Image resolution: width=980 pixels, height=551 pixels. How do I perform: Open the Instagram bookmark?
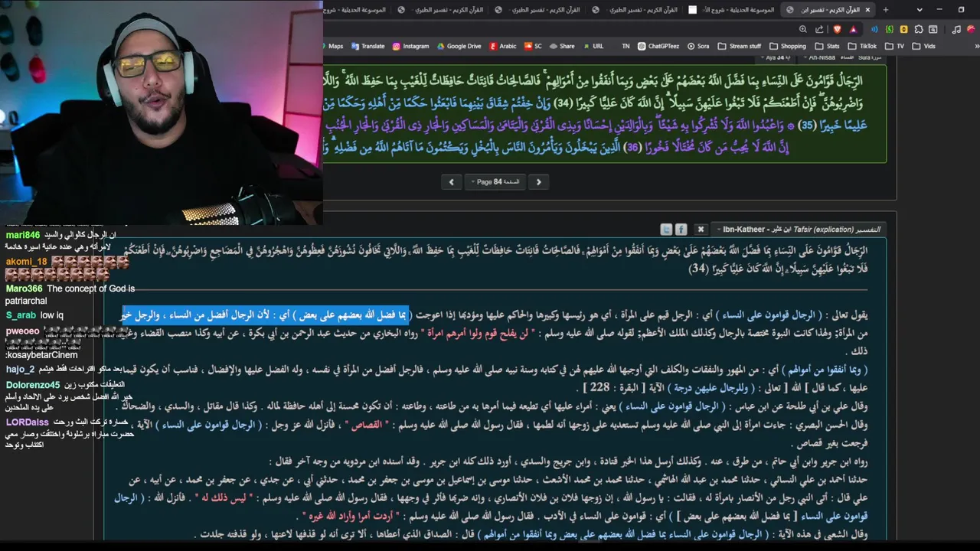(x=411, y=46)
